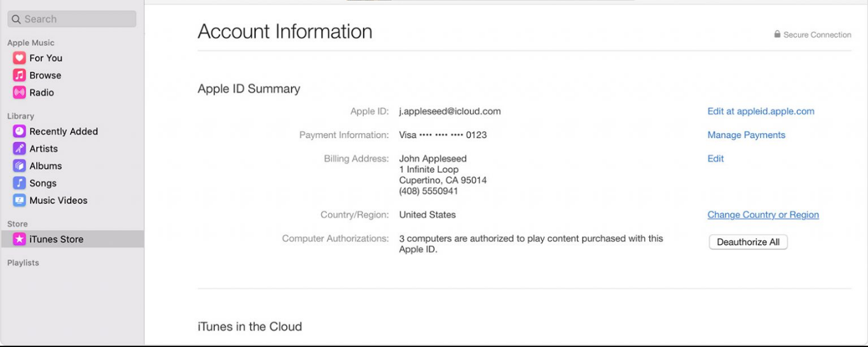
Task: Click the Secure Connection lock icon
Action: [x=777, y=34]
